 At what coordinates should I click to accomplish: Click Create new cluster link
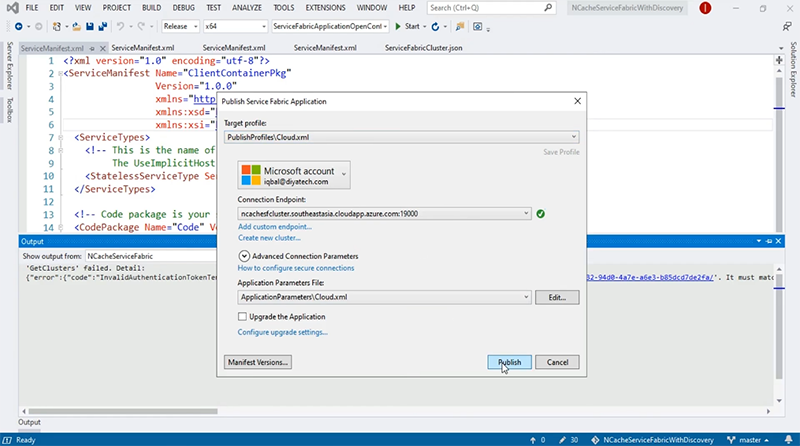(269, 238)
